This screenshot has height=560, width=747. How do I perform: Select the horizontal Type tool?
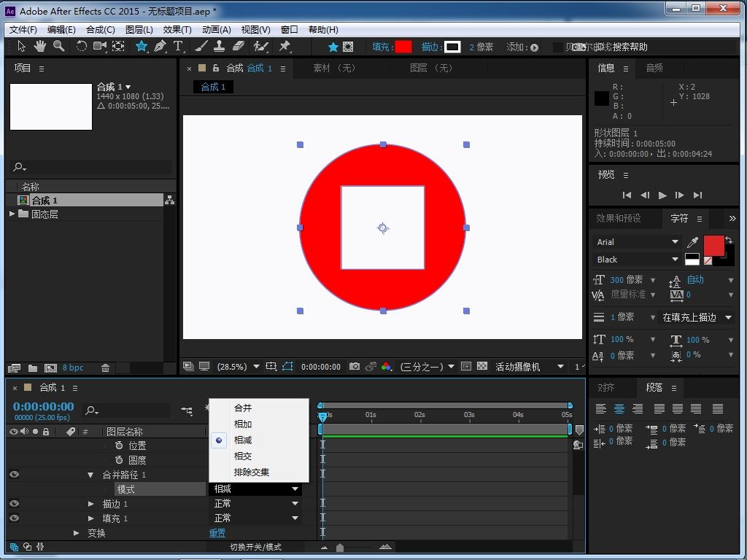click(x=178, y=47)
